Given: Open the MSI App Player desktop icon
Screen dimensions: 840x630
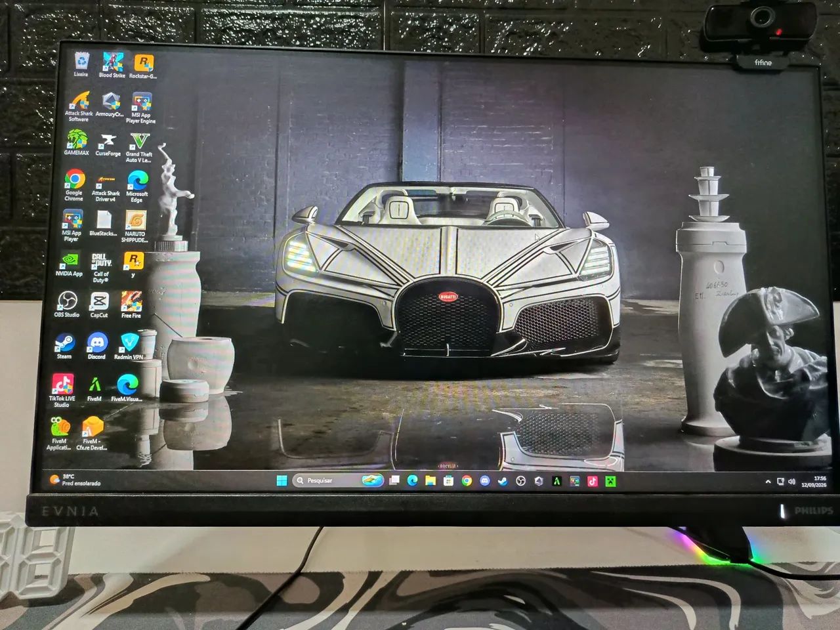Looking at the screenshot, I should click(x=72, y=226).
